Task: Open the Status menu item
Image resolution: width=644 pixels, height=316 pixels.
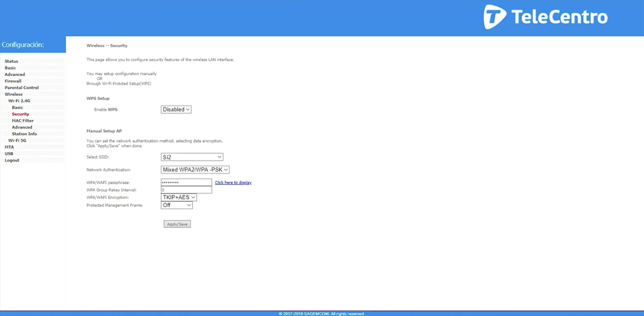Action: pyautogui.click(x=12, y=61)
